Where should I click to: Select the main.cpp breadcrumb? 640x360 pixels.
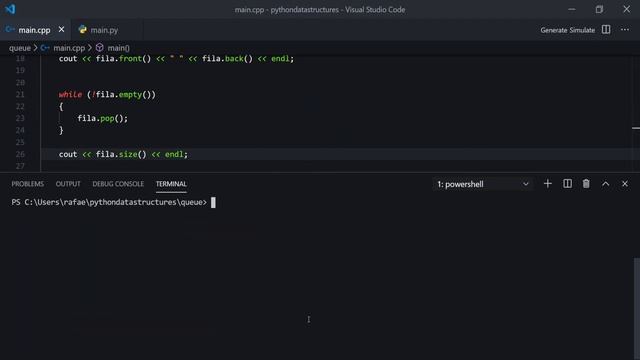point(69,48)
